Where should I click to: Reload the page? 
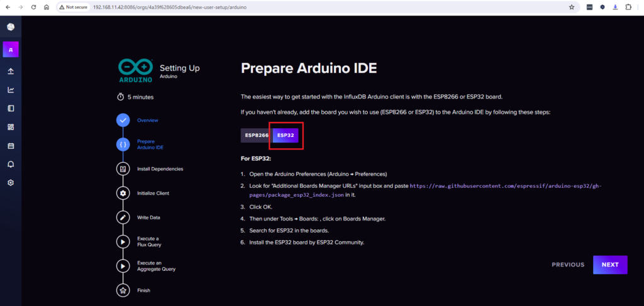34,7
